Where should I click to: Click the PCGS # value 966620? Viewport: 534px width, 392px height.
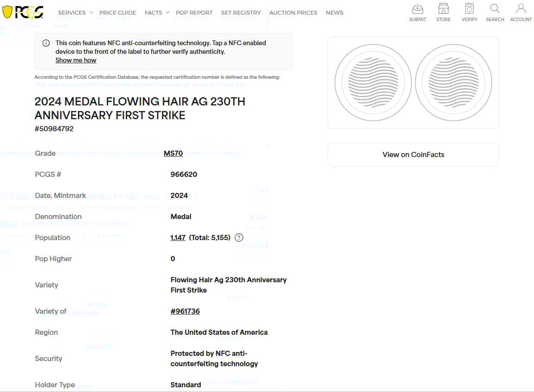(x=184, y=174)
